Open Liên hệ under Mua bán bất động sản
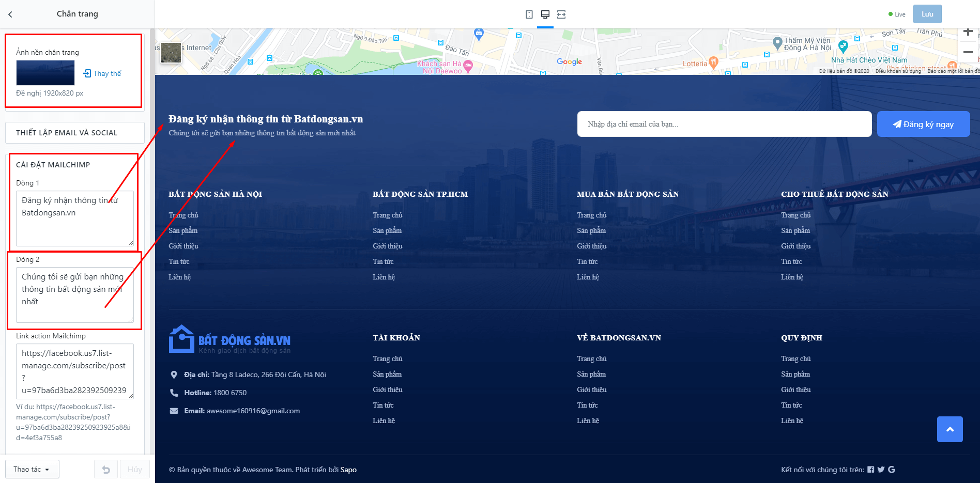 click(588, 277)
